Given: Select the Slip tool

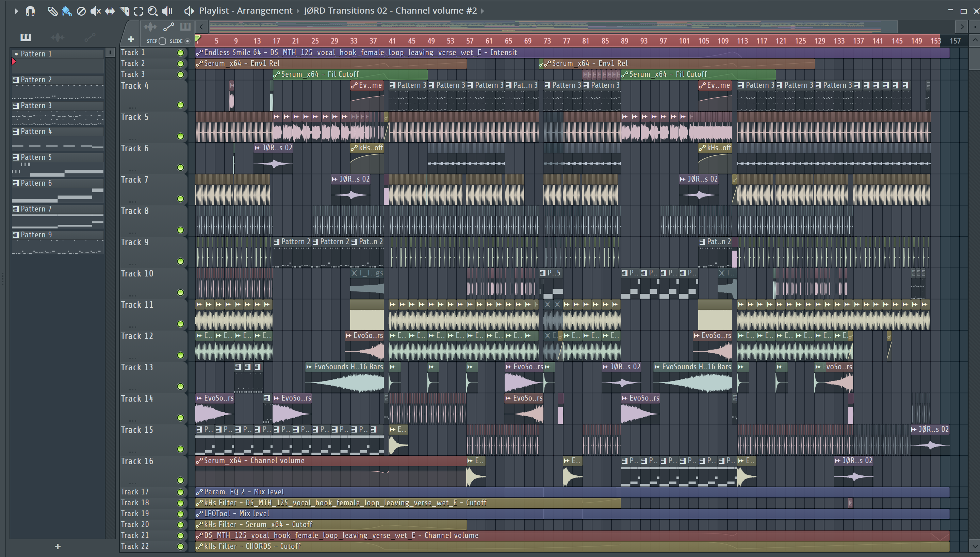Looking at the screenshot, I should pos(110,11).
